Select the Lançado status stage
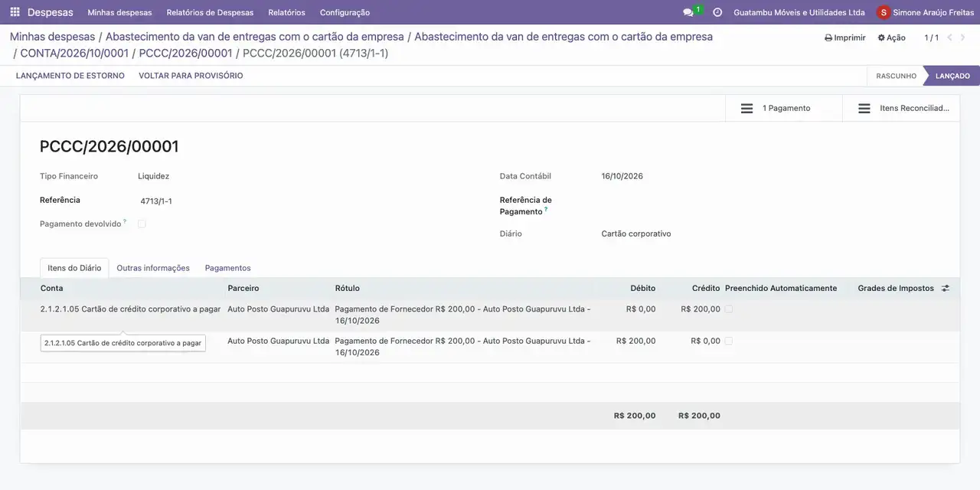This screenshot has width=980, height=490. 952,76
